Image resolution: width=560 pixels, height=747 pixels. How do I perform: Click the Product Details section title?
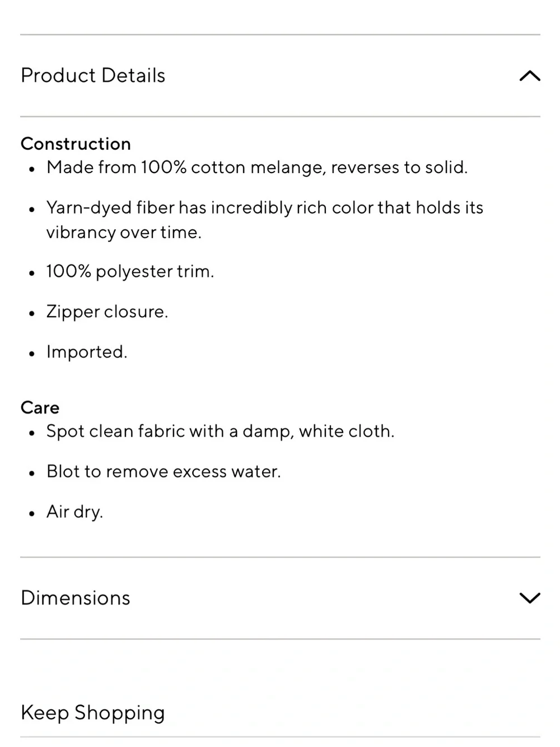click(x=93, y=76)
